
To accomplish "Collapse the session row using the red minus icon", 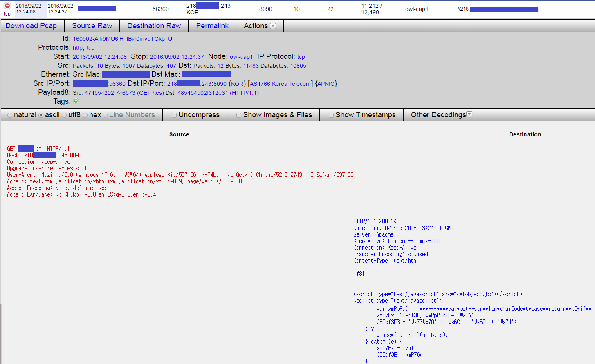I will coord(7,6).
